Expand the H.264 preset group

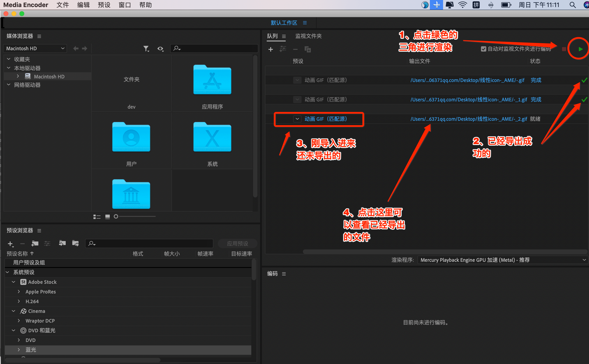pos(19,301)
